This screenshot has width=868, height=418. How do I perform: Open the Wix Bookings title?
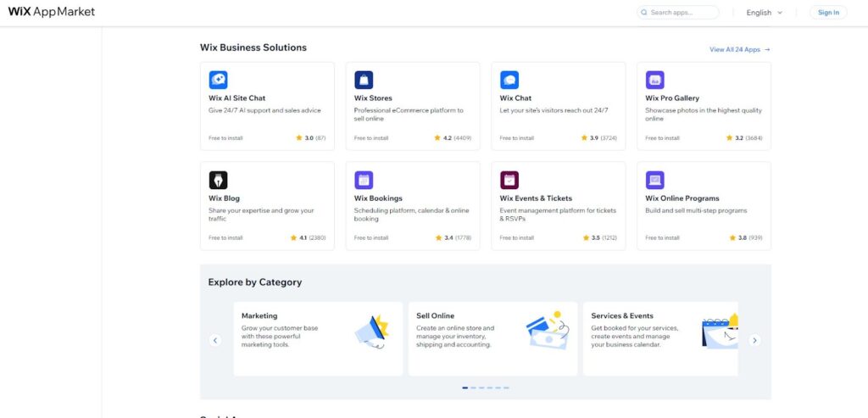(x=378, y=198)
